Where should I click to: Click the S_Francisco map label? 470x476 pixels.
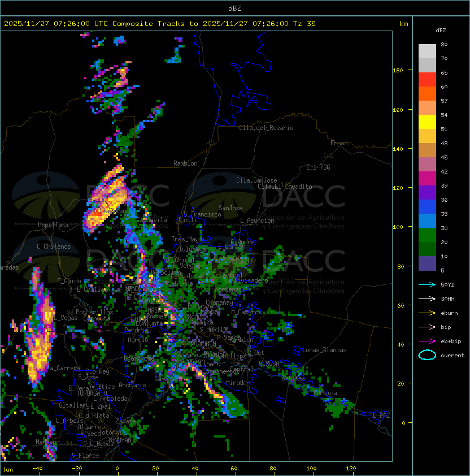[202, 214]
